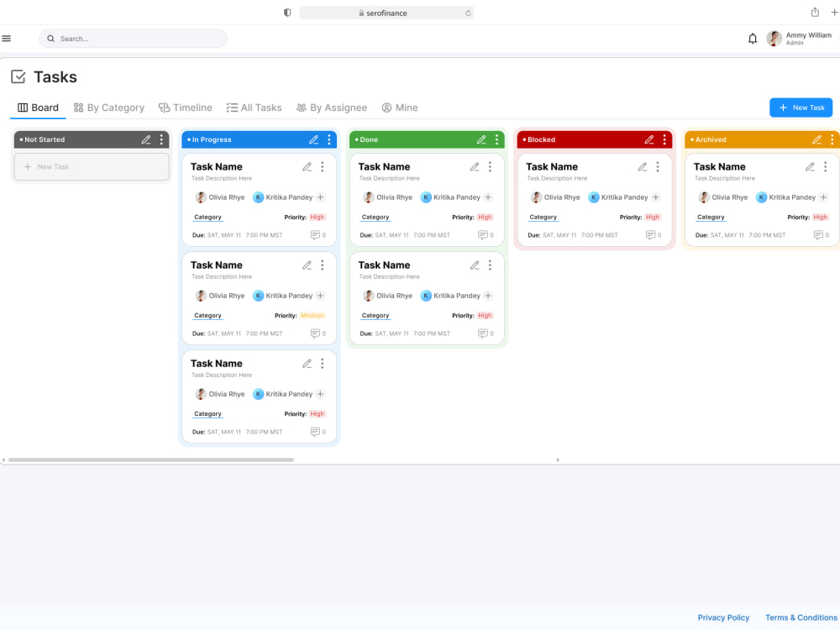Click Kritika Pandey on Archived task
840x630 pixels.
coord(785,197)
